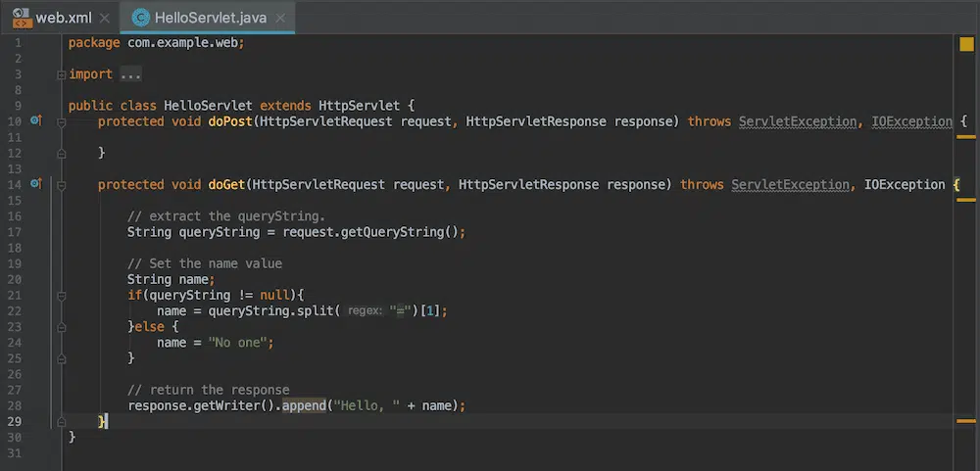Click the override gutter icon beside doPost
This screenshot has width=980, height=471.
click(x=36, y=120)
